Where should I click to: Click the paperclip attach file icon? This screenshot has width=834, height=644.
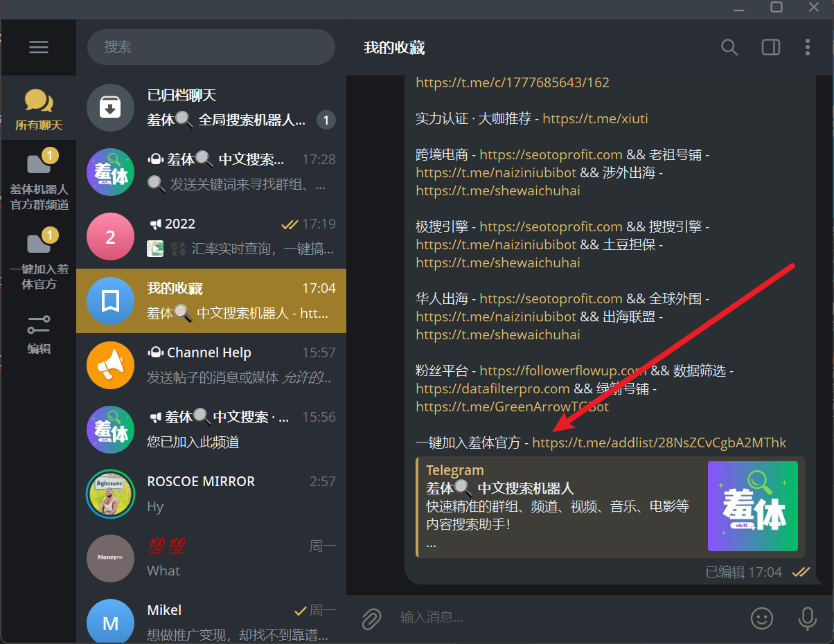tap(372, 618)
